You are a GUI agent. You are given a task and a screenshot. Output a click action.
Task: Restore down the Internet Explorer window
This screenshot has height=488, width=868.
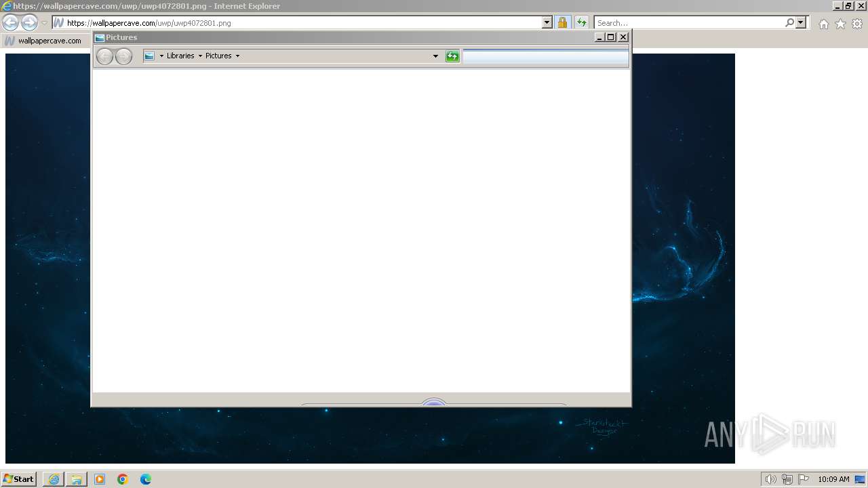point(848,6)
